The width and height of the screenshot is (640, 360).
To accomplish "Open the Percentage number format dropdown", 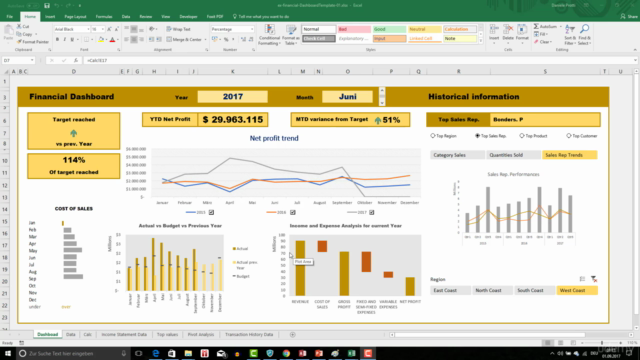I will 252,29.
